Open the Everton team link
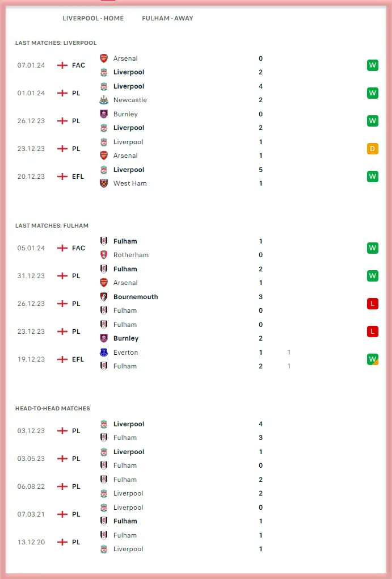The image size is (392, 579). point(125,353)
